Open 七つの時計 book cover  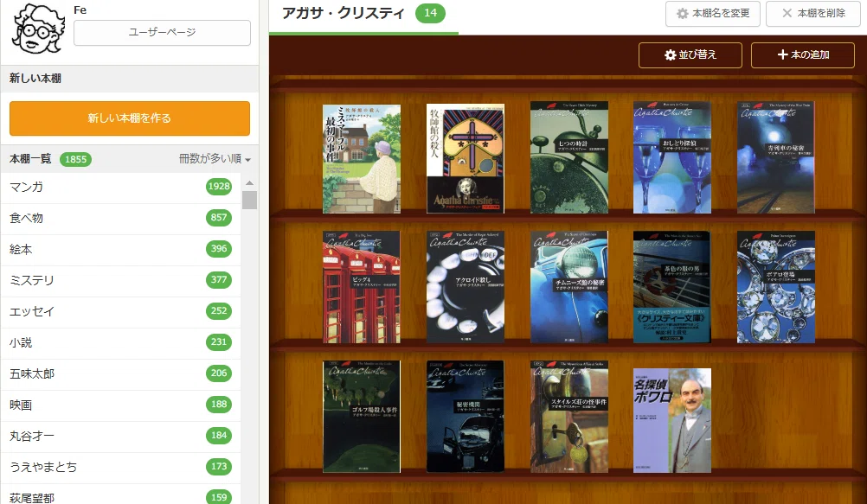(x=569, y=157)
